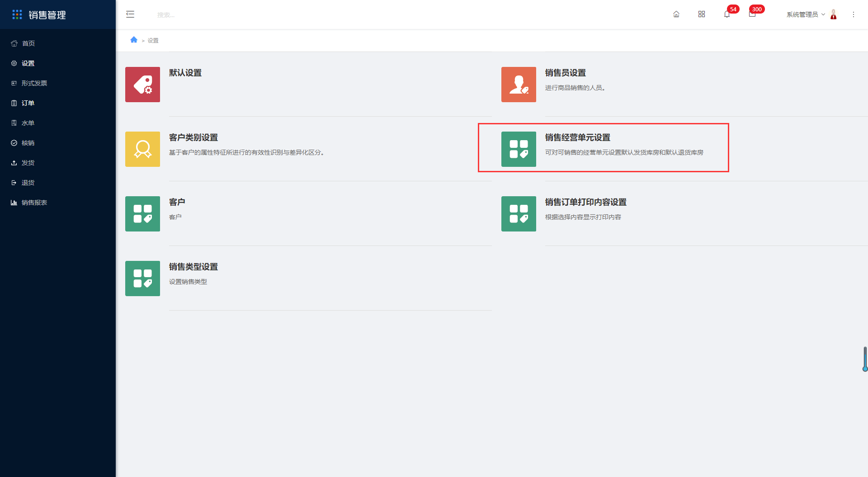The image size is (868, 477).
Task: Click the gear icon next to 设置
Action: coord(14,63)
